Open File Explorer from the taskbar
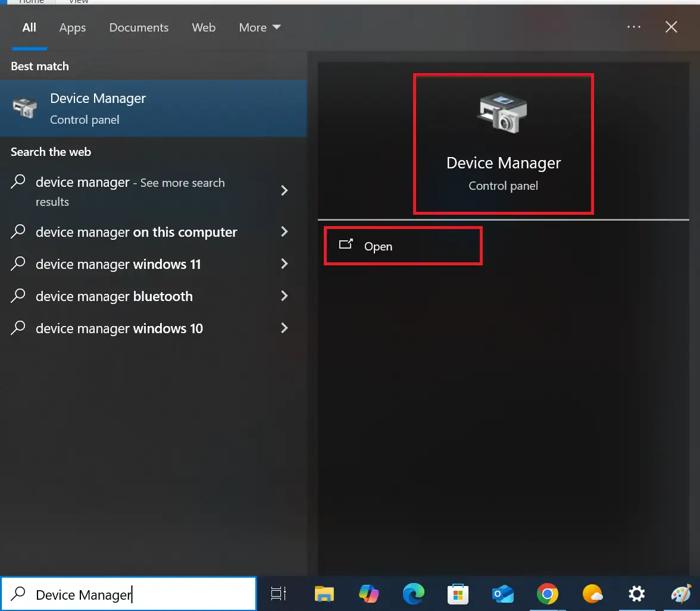This screenshot has width=700, height=611. coord(324,594)
